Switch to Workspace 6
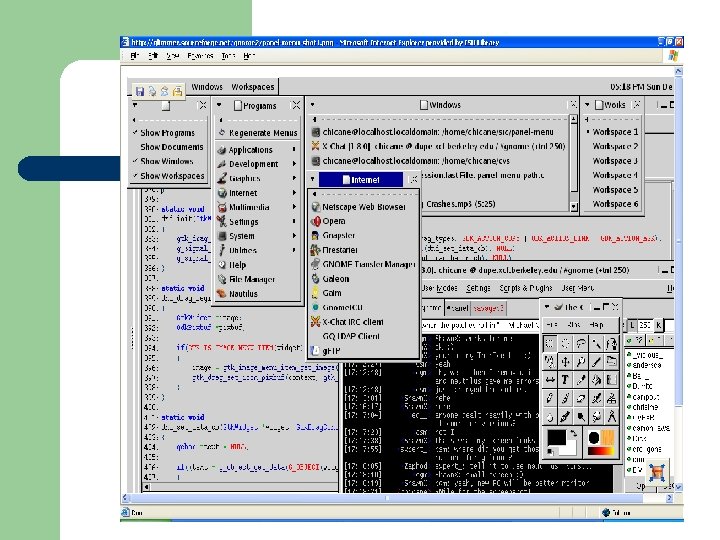Viewport: 720px width, 540px height. click(x=615, y=204)
